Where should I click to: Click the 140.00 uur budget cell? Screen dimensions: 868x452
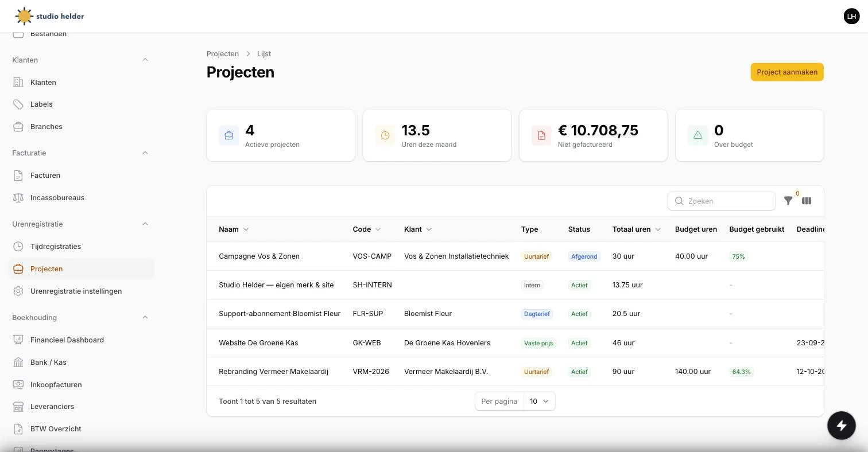pyautogui.click(x=693, y=372)
